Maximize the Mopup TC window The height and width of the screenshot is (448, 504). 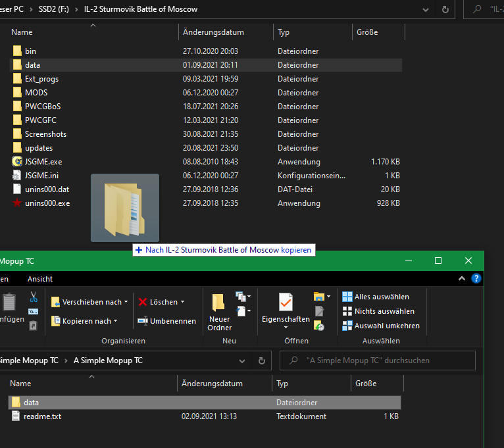click(438, 261)
